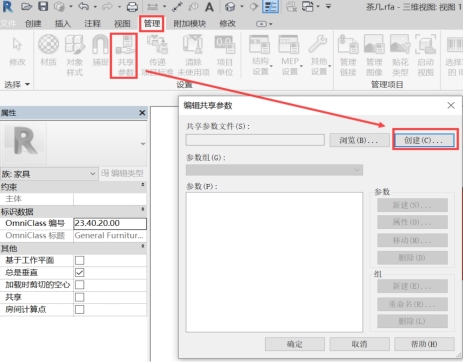Open the Family: Furniture selector dropdown

[x=49, y=174]
